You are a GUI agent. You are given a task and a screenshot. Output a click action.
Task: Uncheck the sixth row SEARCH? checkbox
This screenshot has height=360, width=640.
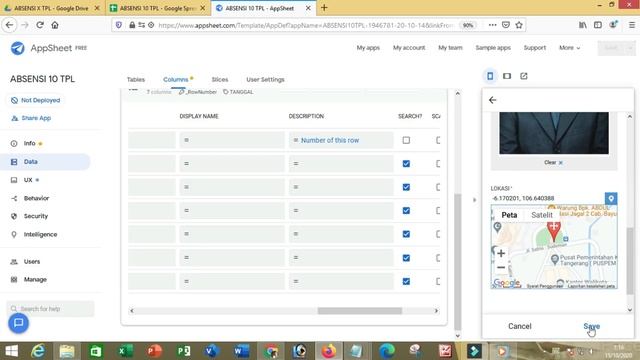click(406, 258)
